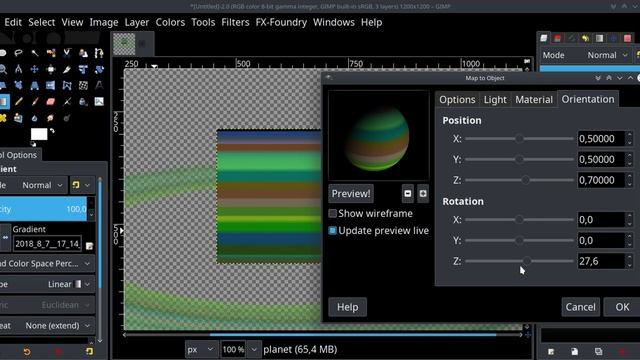640x360 pixels.
Task: Click the gradient name field 2018_8_7__17_14
Action: 47,244
